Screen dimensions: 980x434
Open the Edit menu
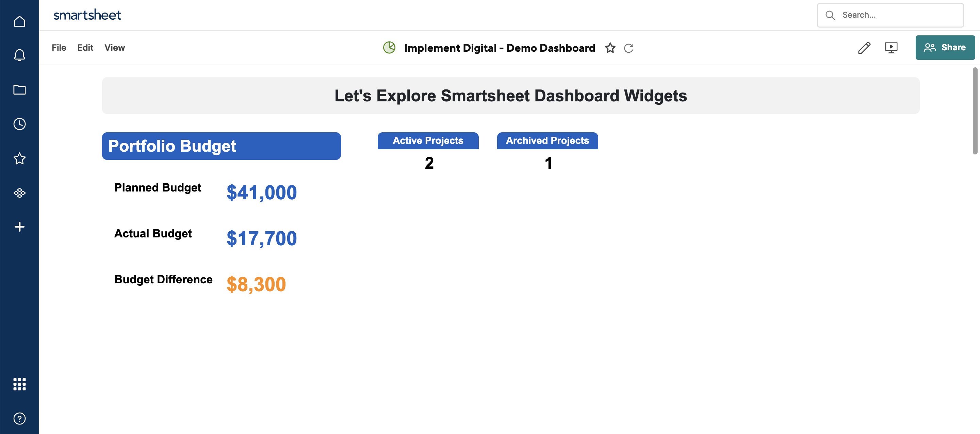click(x=85, y=48)
